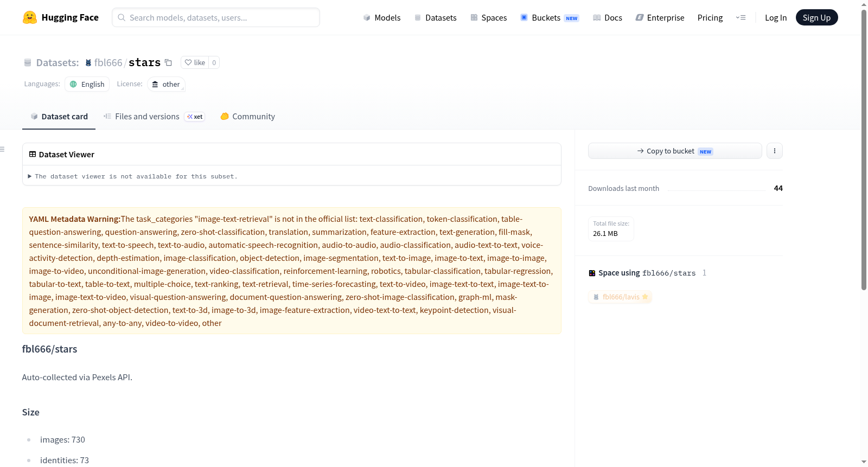Image resolution: width=868 pixels, height=467 pixels.
Task: Open the Community tab
Action: click(247, 117)
